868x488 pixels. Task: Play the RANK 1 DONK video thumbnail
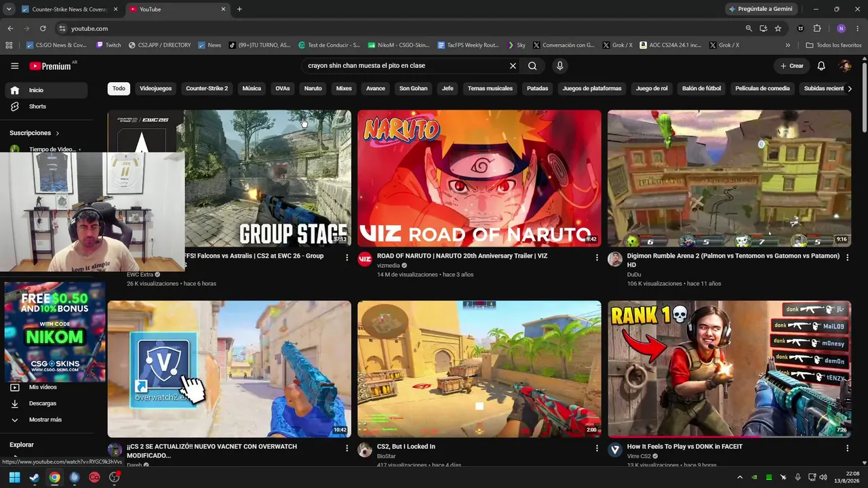click(x=729, y=369)
